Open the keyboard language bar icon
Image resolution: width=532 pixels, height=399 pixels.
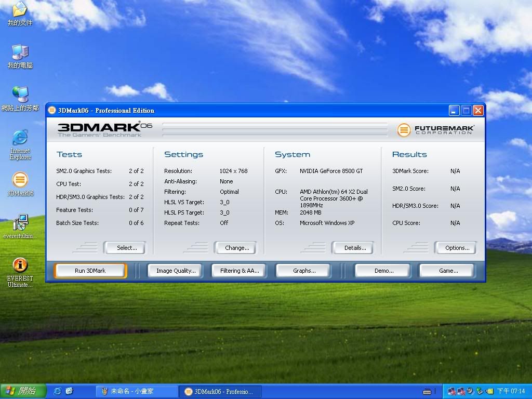coord(427,392)
